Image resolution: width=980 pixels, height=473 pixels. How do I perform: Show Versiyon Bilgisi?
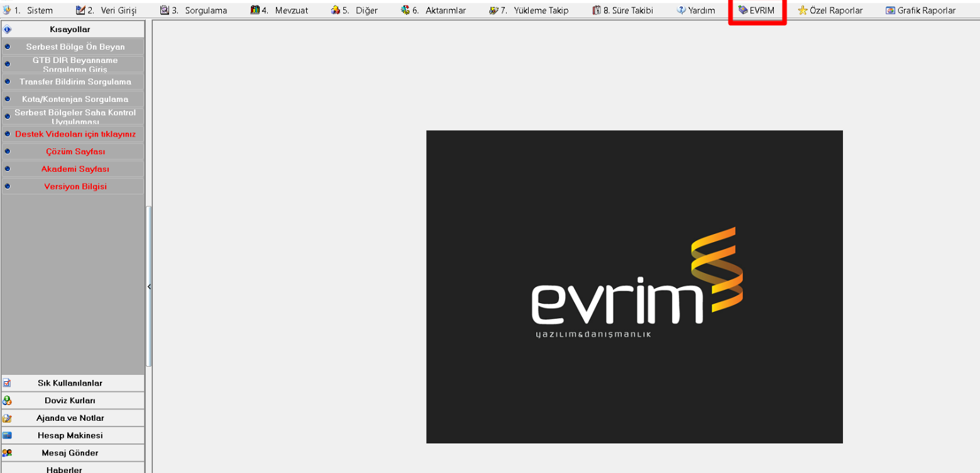[73, 186]
